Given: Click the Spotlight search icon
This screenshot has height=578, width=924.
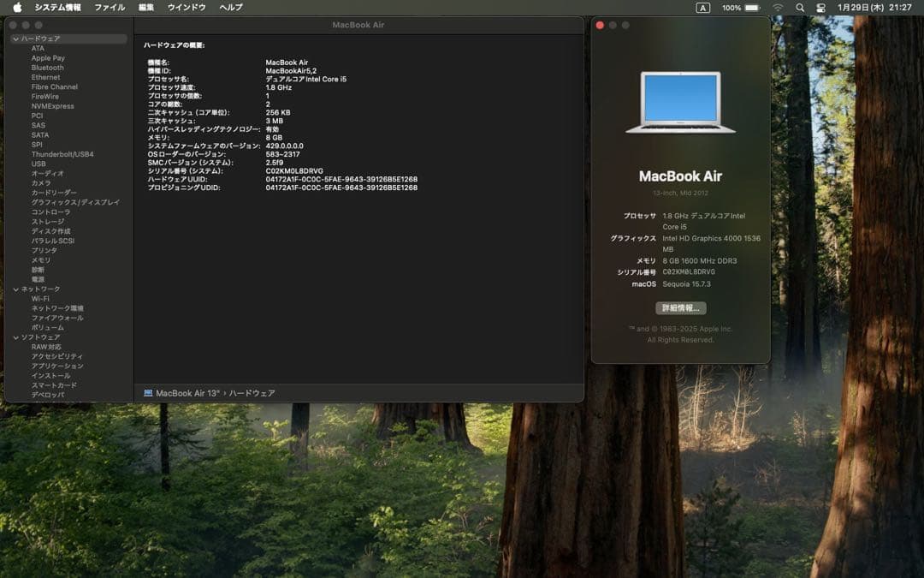Looking at the screenshot, I should [x=799, y=8].
